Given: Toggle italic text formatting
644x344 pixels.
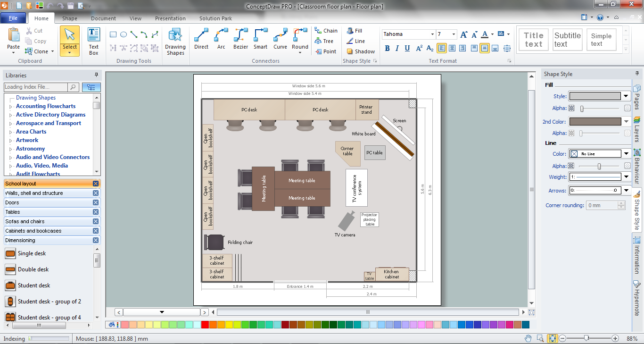Looking at the screenshot, I should 396,48.
